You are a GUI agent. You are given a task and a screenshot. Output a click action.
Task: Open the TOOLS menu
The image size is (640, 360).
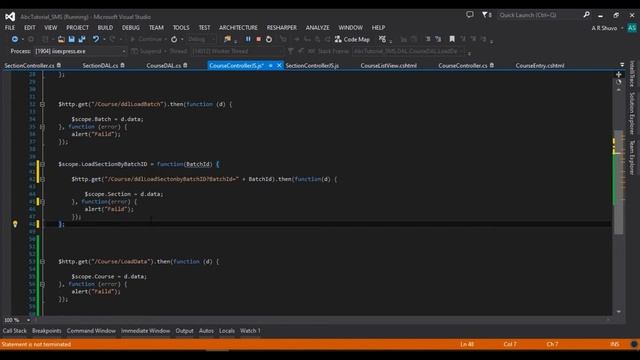[181, 27]
